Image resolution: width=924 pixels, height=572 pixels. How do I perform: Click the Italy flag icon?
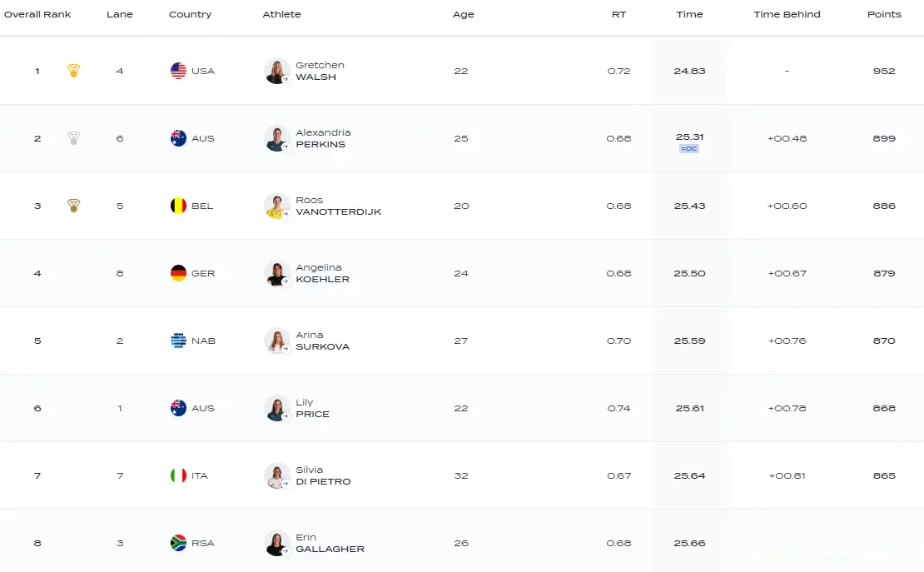click(178, 475)
